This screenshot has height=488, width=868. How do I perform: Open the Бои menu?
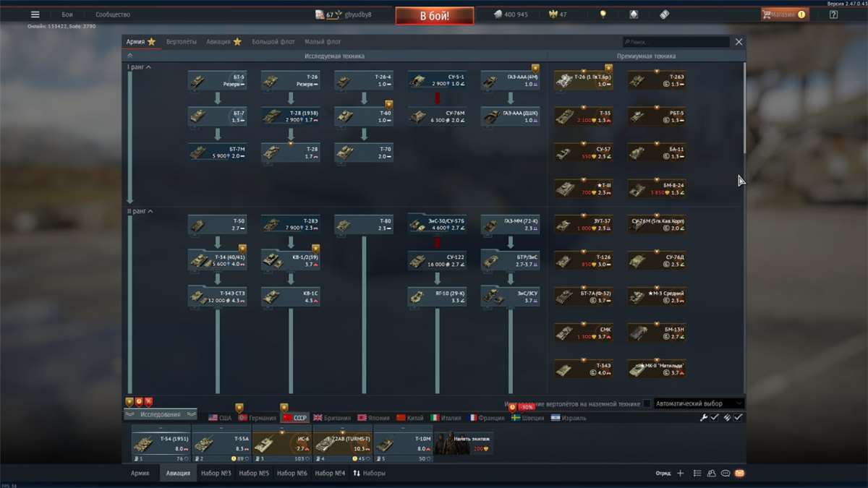click(x=67, y=14)
